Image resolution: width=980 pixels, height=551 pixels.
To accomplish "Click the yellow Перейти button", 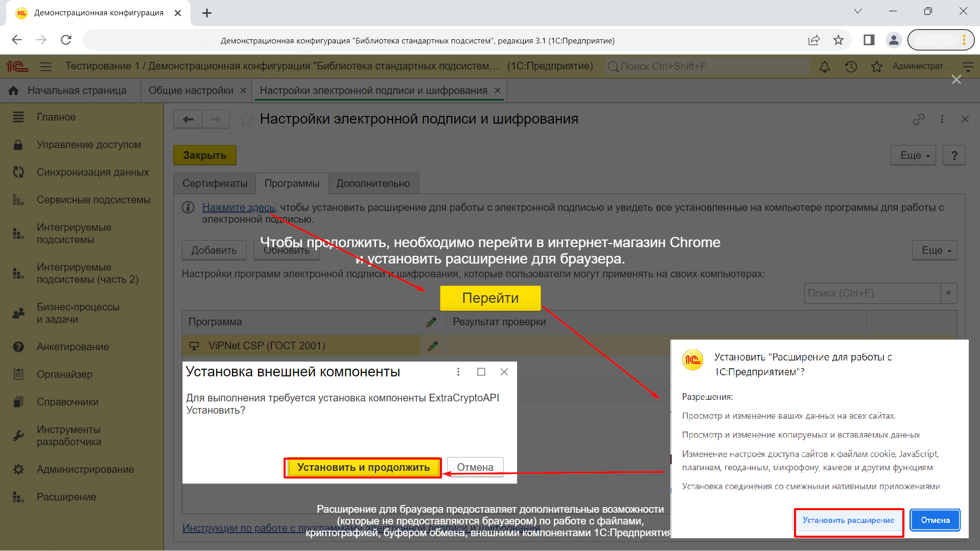I will (490, 298).
